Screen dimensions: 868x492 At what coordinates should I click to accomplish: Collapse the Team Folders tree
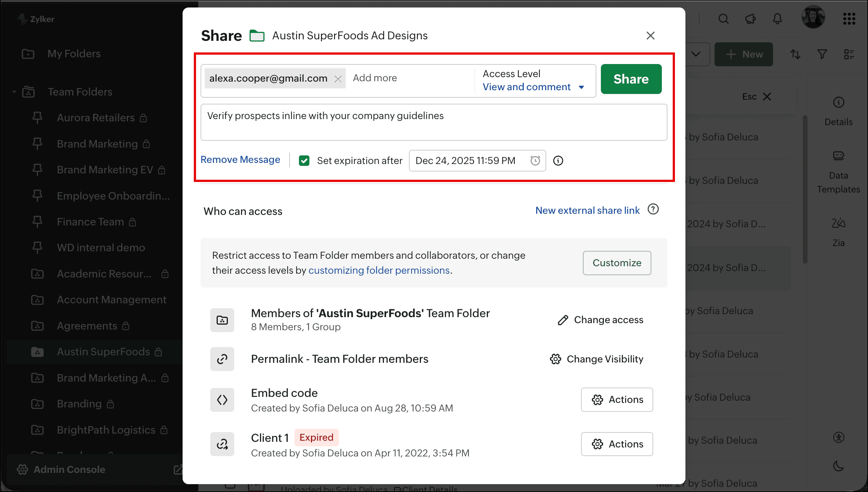click(14, 92)
